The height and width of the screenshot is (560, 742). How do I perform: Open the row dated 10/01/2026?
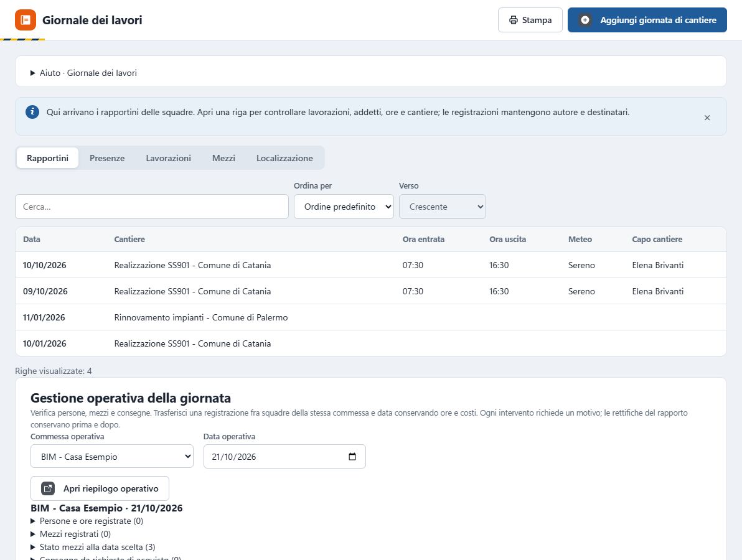pos(371,343)
